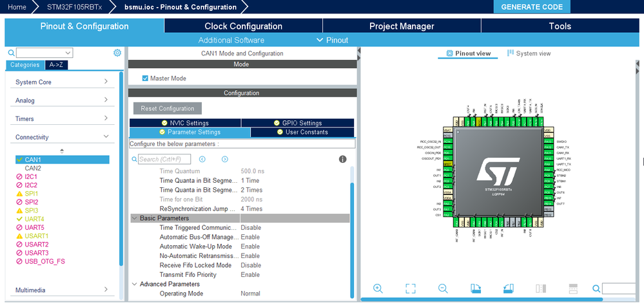Collapse the Basic Parameters group
Image resolution: width=644 pixels, height=307 pixels.
(x=134, y=218)
